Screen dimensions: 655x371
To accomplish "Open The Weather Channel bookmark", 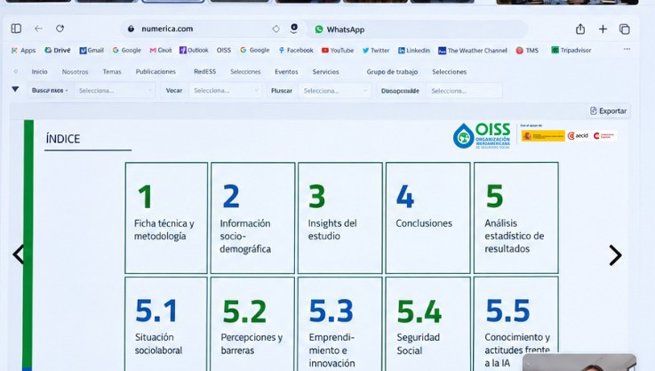I will [472, 51].
